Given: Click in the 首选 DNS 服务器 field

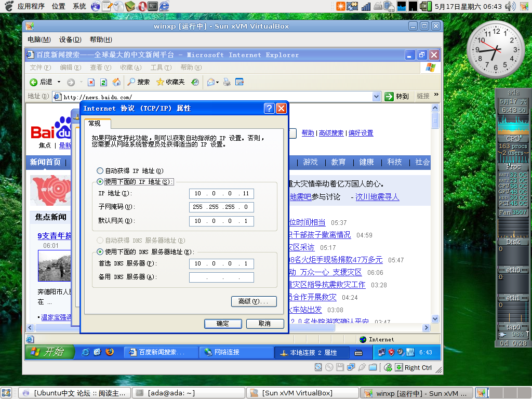Looking at the screenshot, I should pyautogui.click(x=221, y=263).
